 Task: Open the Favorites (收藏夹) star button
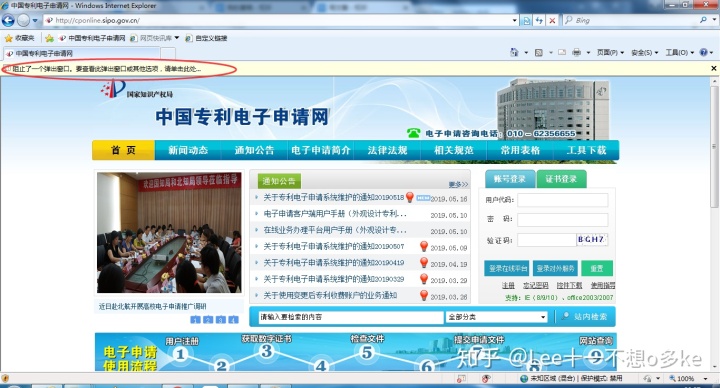click(19, 38)
